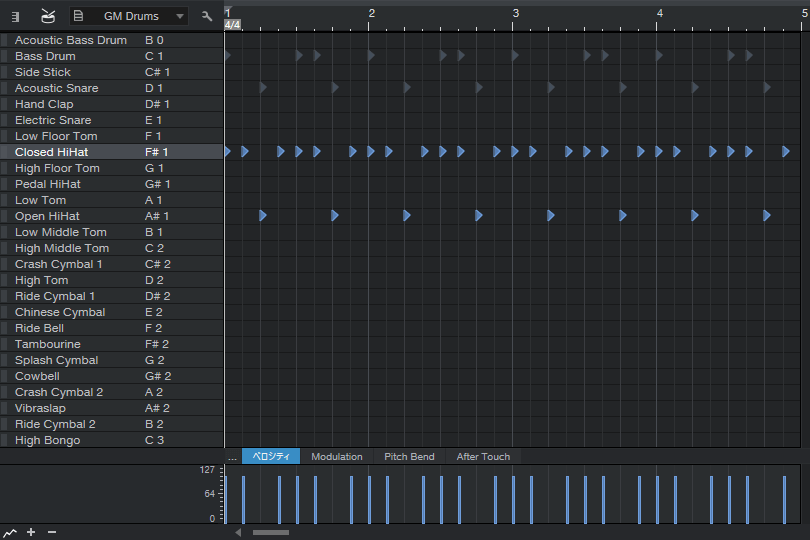Click the horizontal scrollbar thumb
Screen dimensions: 810x540
(270, 532)
